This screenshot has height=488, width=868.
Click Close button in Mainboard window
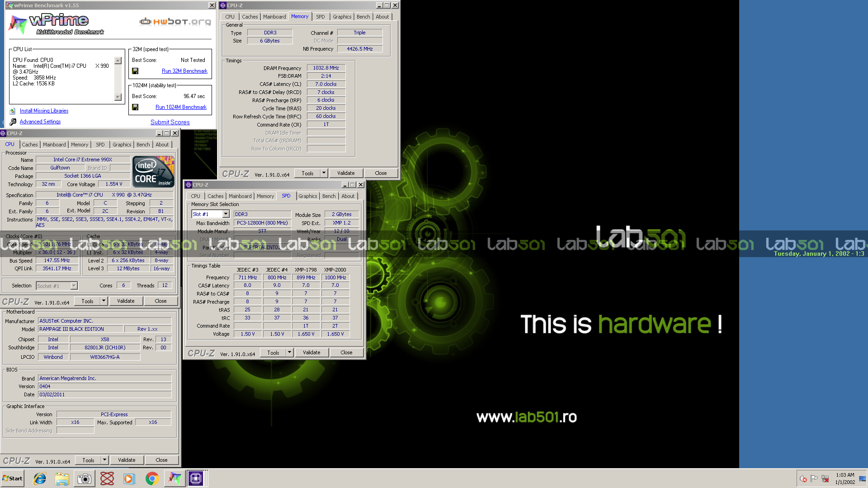[161, 460]
